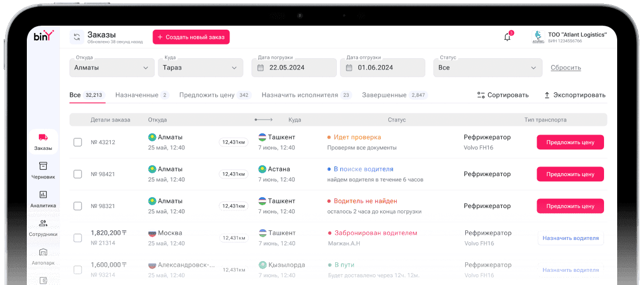Click driver name Мағжан.А.Н

tap(344, 243)
